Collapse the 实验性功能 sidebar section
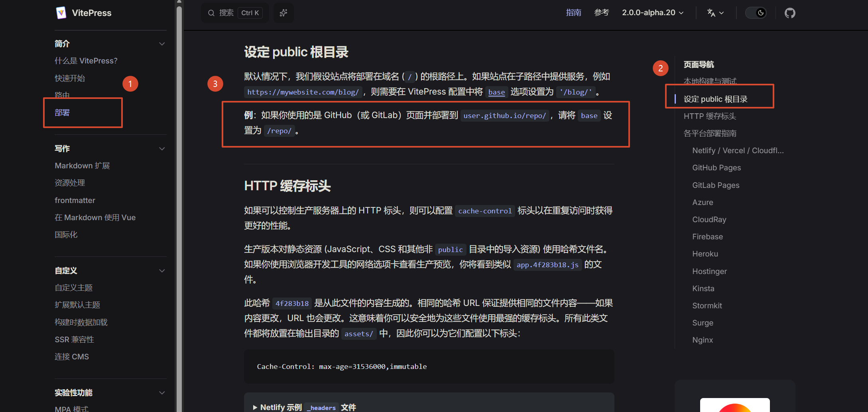Image resolution: width=868 pixels, height=412 pixels. click(162, 393)
